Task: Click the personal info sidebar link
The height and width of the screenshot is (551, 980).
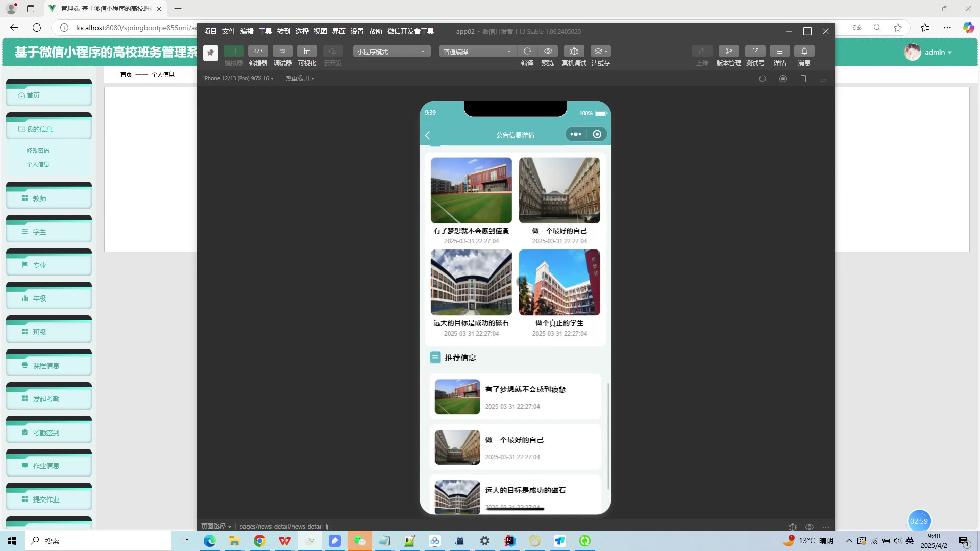Action: (38, 164)
